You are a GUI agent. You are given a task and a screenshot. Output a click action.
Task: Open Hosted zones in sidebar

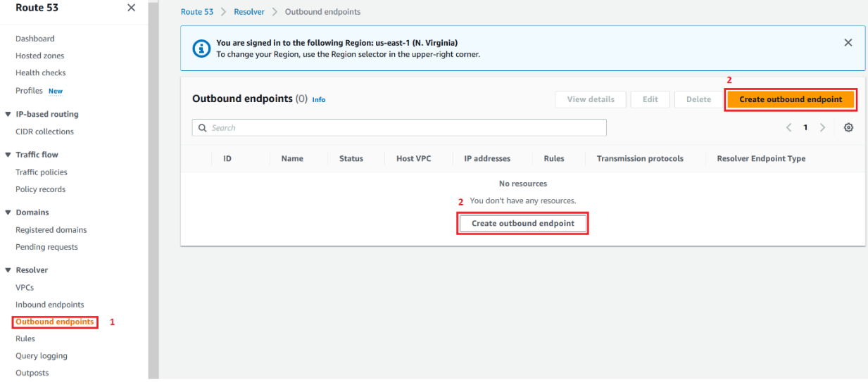click(39, 56)
